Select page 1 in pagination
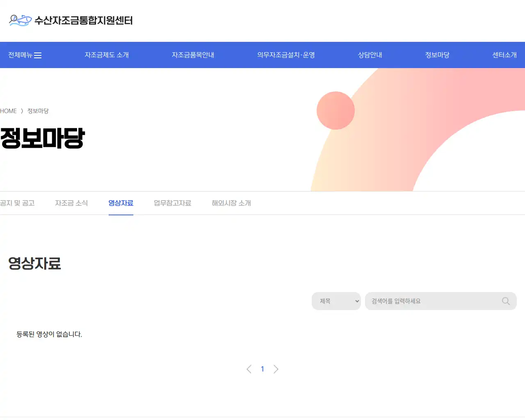525x420 pixels. point(262,369)
